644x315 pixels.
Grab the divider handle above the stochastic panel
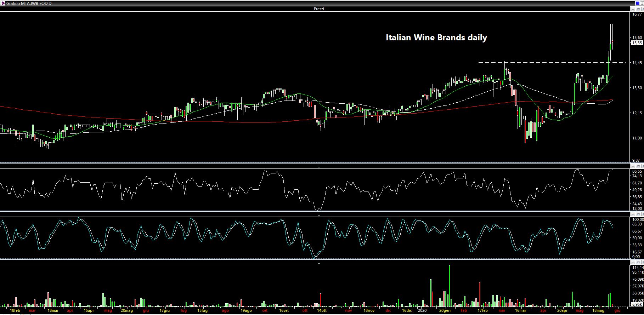click(319, 214)
